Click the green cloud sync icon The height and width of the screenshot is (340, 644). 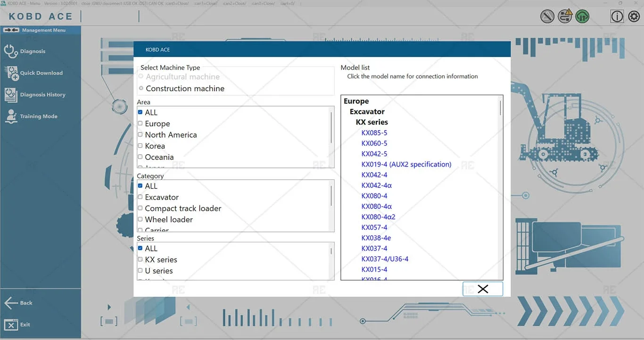coord(583,17)
